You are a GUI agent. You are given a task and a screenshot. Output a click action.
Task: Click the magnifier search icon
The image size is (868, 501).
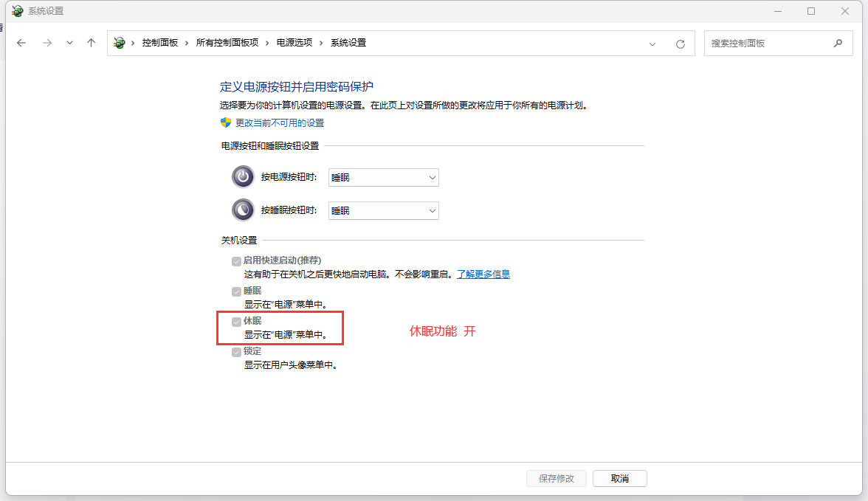838,44
